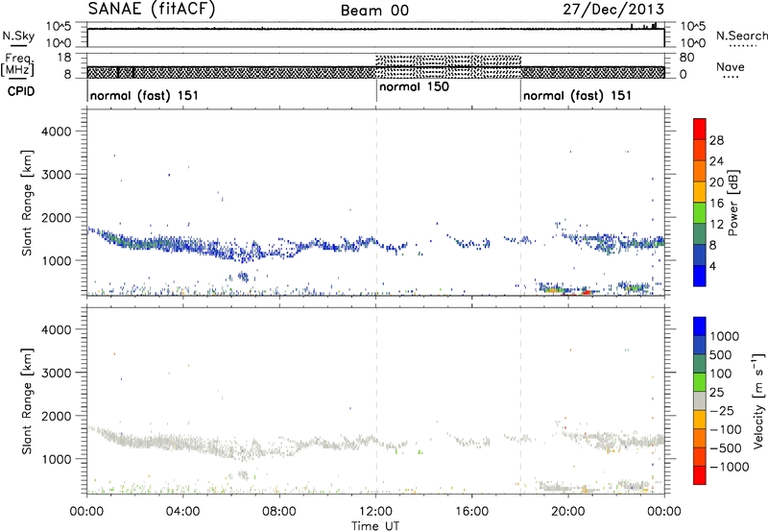Click the "1000" tick in the power panel

pyautogui.click(x=56, y=260)
